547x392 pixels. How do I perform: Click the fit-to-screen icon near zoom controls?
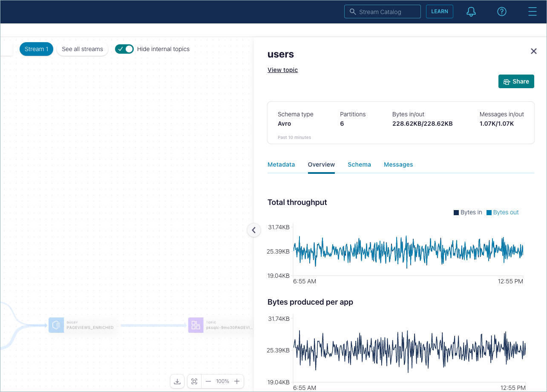pyautogui.click(x=194, y=381)
